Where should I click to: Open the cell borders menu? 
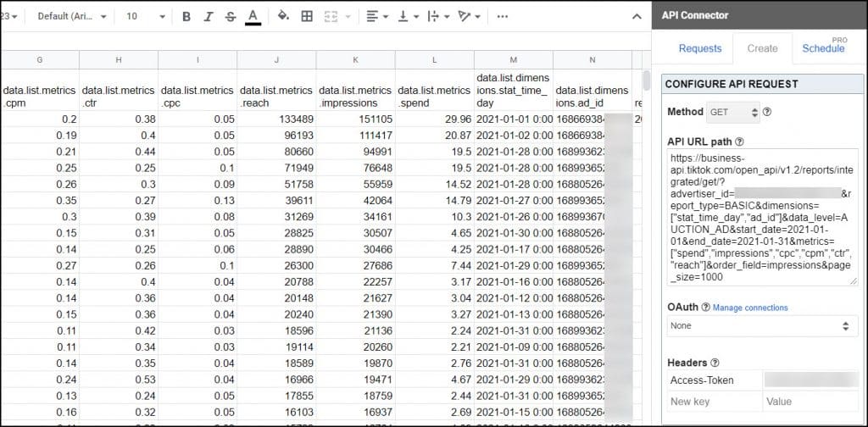[307, 17]
